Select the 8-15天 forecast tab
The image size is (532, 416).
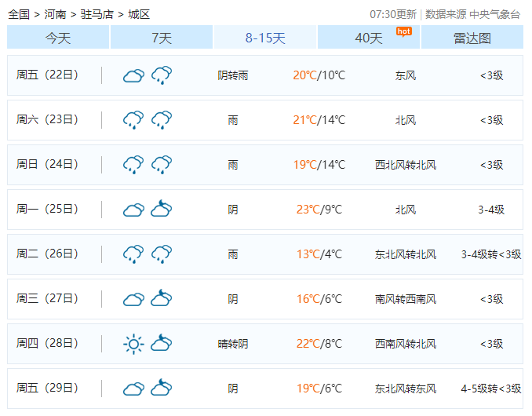[x=265, y=38]
